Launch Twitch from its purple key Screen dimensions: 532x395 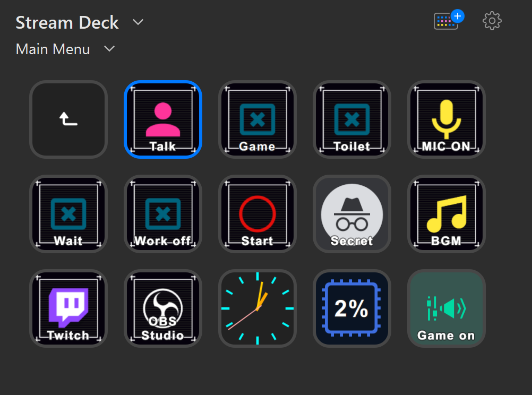(68, 308)
